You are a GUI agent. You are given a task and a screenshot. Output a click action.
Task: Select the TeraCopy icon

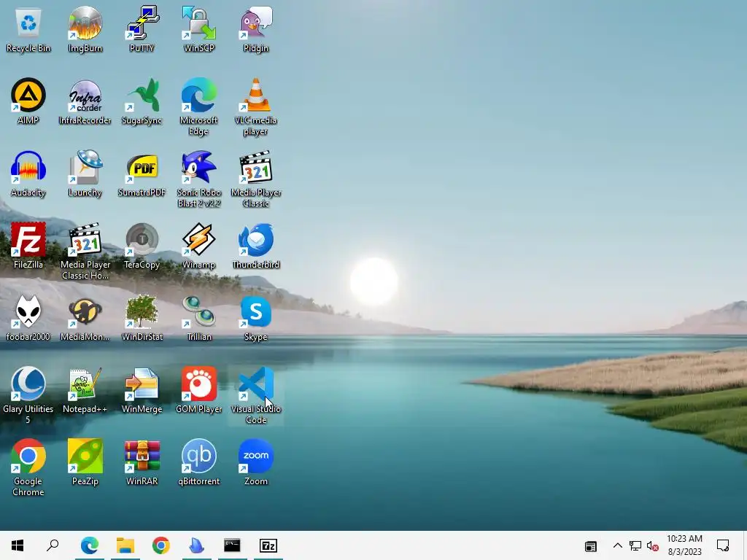pyautogui.click(x=142, y=246)
